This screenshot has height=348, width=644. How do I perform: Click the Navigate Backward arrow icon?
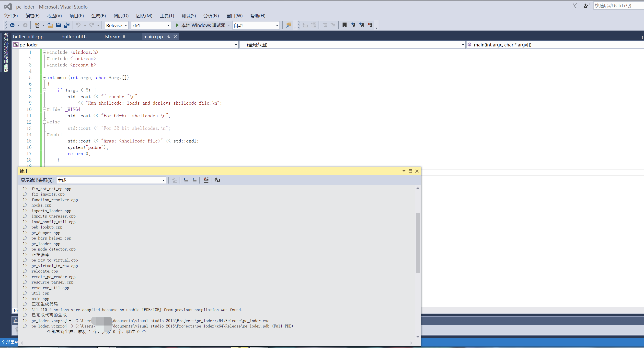(12, 25)
